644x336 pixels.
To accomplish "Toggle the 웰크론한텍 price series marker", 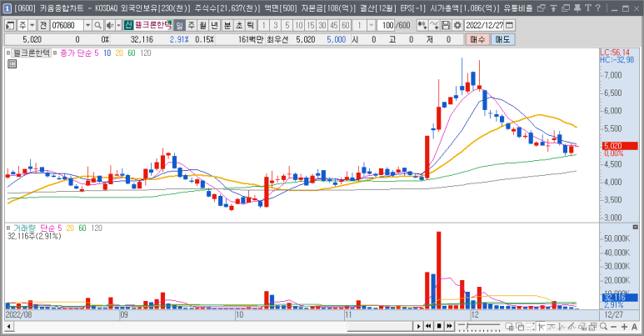I will pyautogui.click(x=8, y=53).
